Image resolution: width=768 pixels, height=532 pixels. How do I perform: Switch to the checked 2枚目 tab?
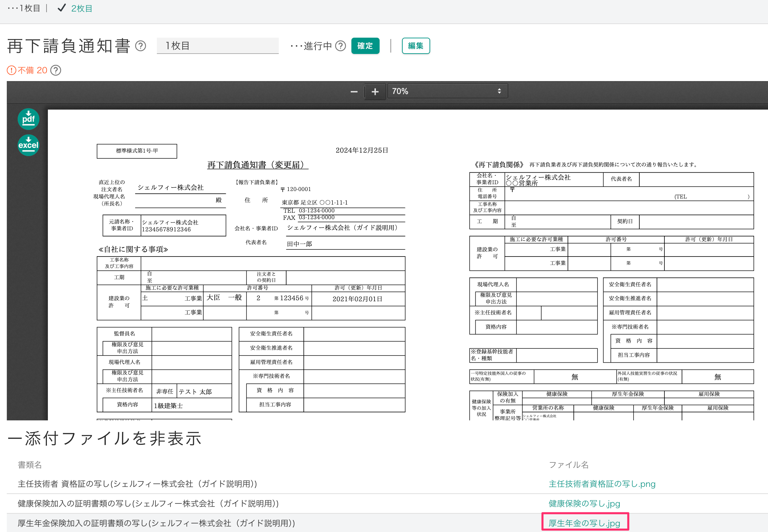(x=81, y=8)
